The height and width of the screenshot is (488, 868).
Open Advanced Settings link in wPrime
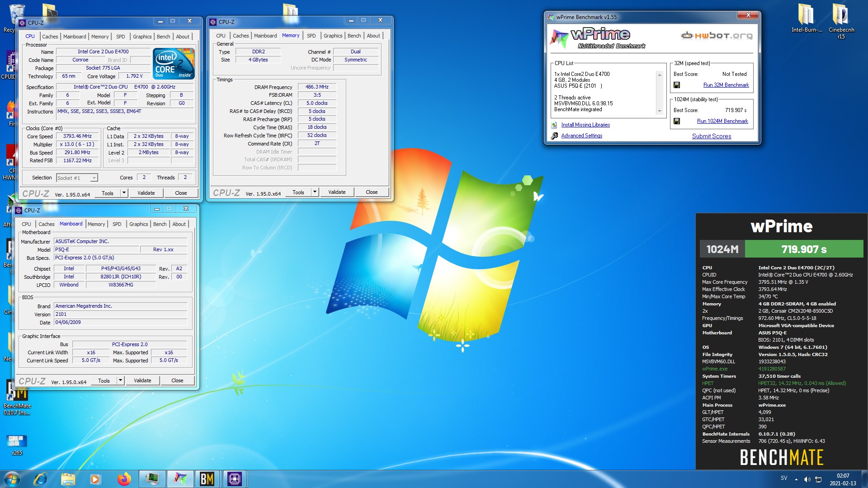(582, 136)
